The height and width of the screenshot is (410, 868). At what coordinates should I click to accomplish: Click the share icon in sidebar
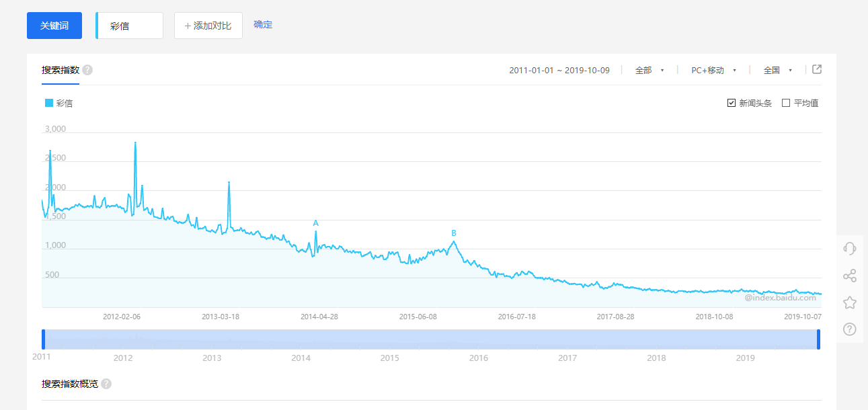(849, 276)
